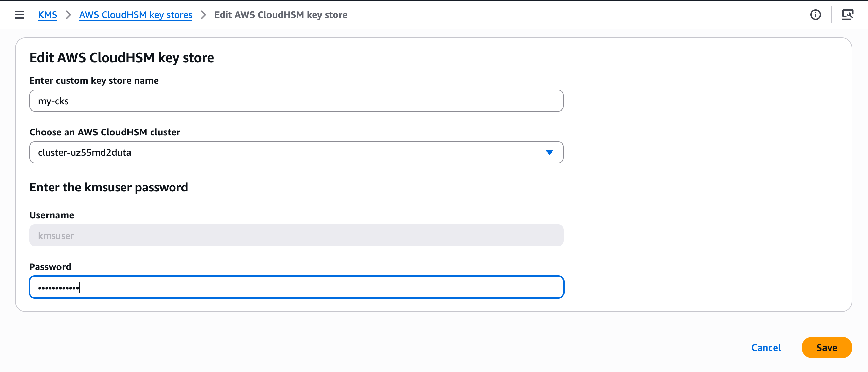Screen dimensions: 868x372
Task: Open the hamburger navigation menu
Action: [x=20, y=15]
